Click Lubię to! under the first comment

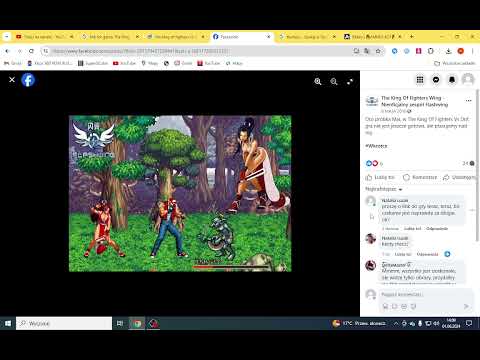(412, 229)
